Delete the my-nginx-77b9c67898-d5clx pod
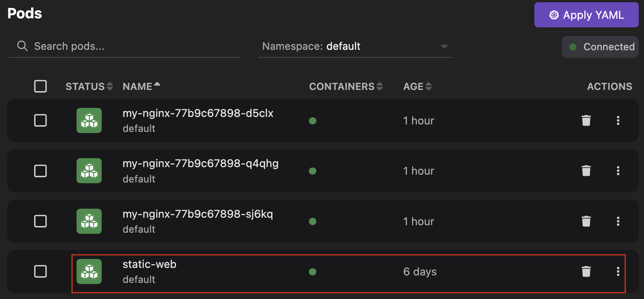 (x=586, y=121)
